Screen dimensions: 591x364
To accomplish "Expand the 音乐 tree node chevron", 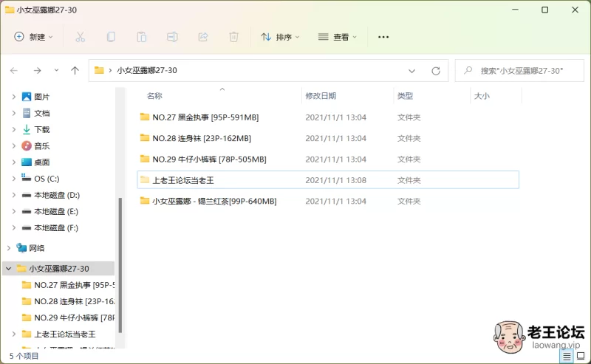I will point(13,146).
